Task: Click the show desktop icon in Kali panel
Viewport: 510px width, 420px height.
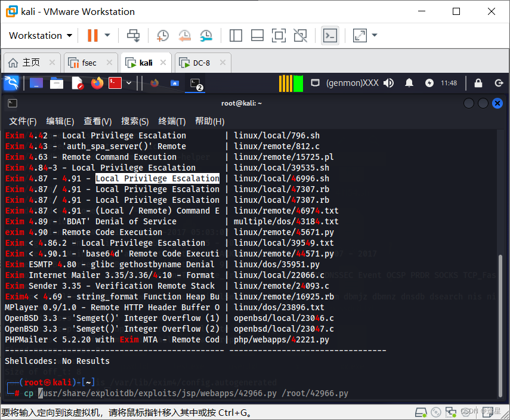Action: pos(36,83)
